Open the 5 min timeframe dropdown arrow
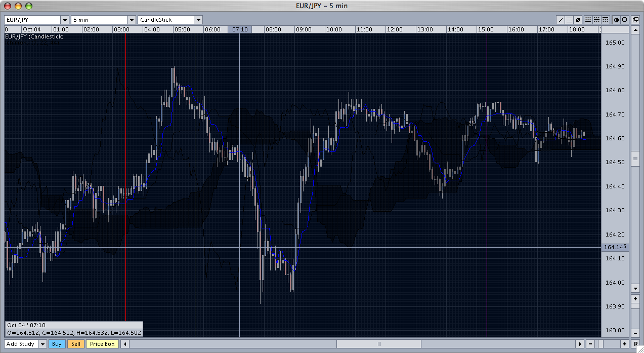Viewport: 644px width, 353px height. (131, 20)
